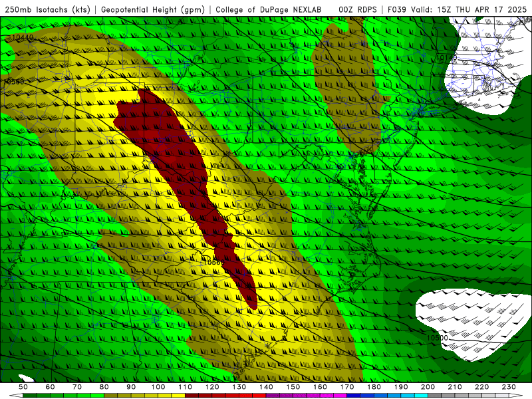Click the 190 value on the color scale

pyautogui.click(x=401, y=387)
